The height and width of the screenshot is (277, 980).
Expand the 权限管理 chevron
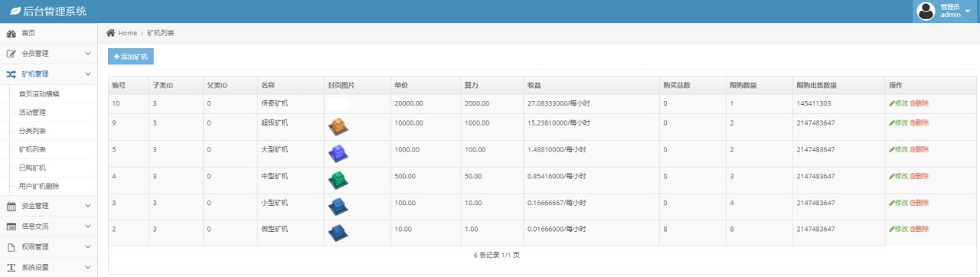click(88, 247)
